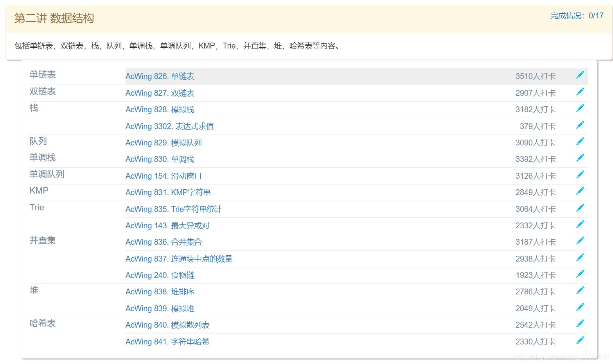This screenshot has width=613, height=364.
Task: Click the pencil icon for AcWing 154. 滑动窗口
Action: 580,174
